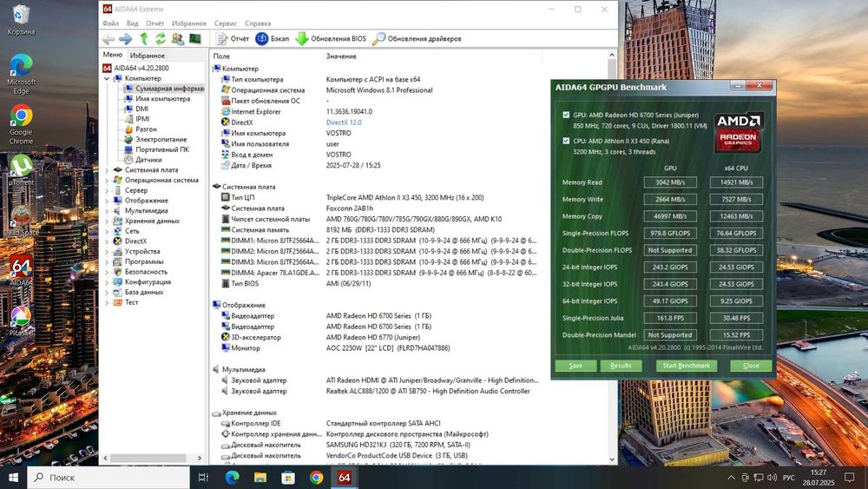Open File Explorer from the taskbar
The width and height of the screenshot is (868, 489).
pyautogui.click(x=260, y=477)
